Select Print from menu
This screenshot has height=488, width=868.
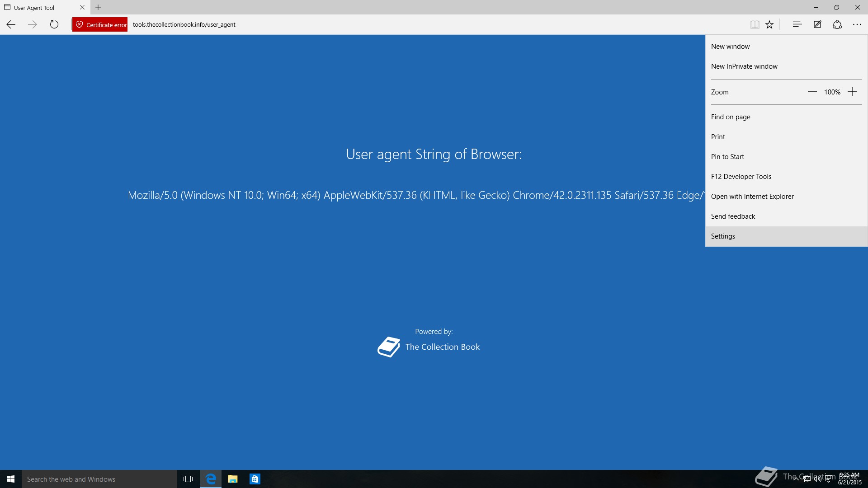click(x=786, y=137)
